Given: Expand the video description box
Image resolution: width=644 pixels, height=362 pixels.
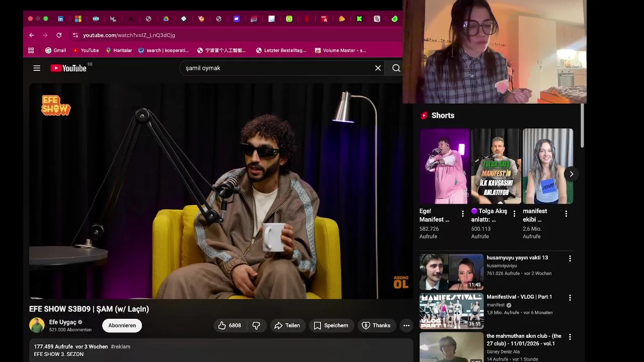Looking at the screenshot, I should tap(221, 350).
